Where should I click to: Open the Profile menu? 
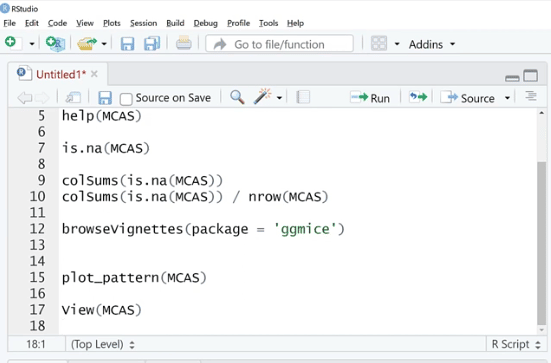[x=238, y=23]
